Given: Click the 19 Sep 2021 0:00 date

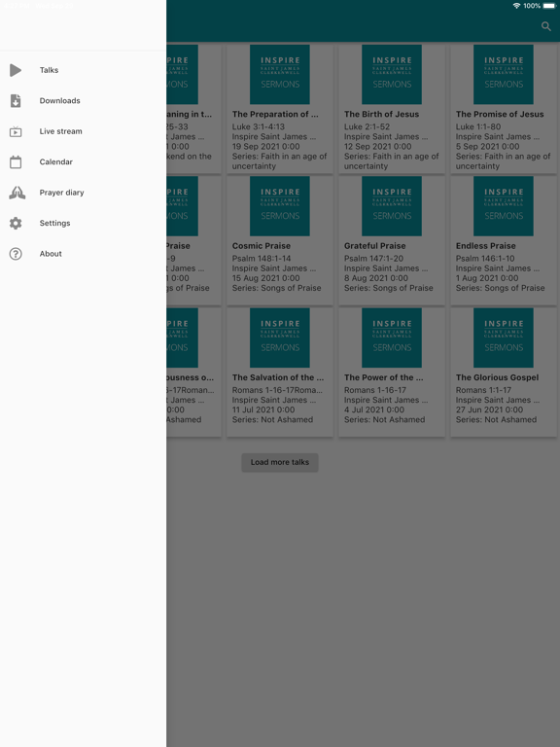Looking at the screenshot, I should (x=265, y=147).
